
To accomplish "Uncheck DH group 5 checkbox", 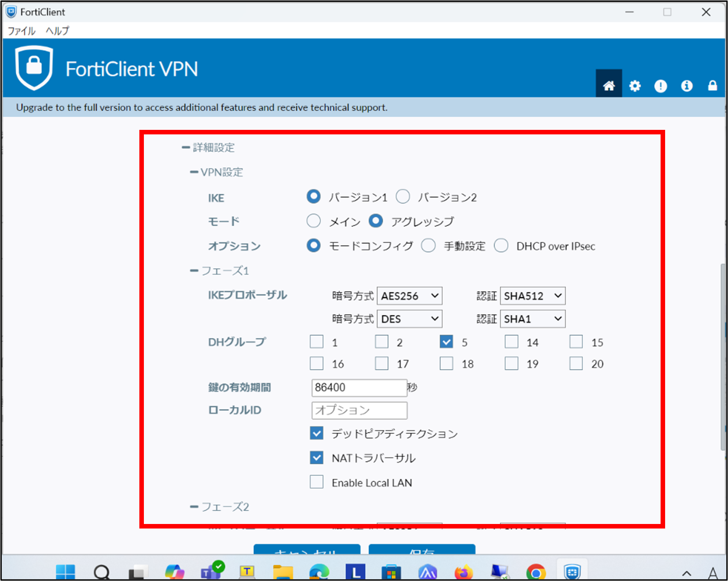I will point(447,342).
